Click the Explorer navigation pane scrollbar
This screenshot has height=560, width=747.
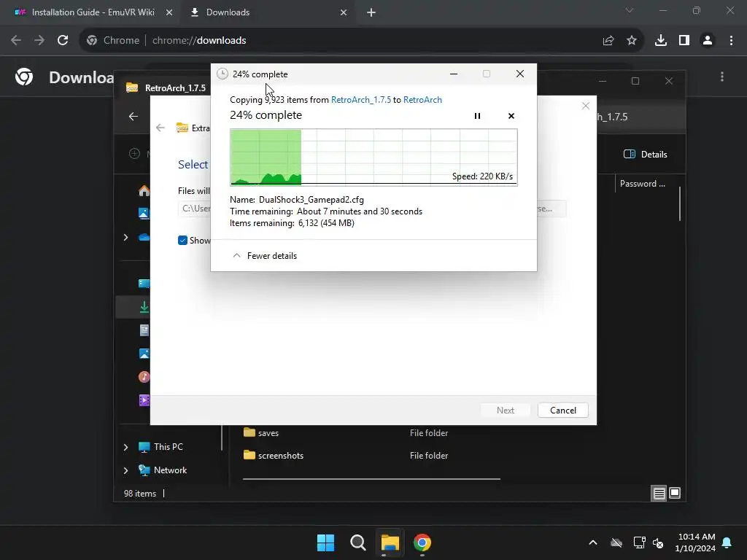(x=222, y=437)
